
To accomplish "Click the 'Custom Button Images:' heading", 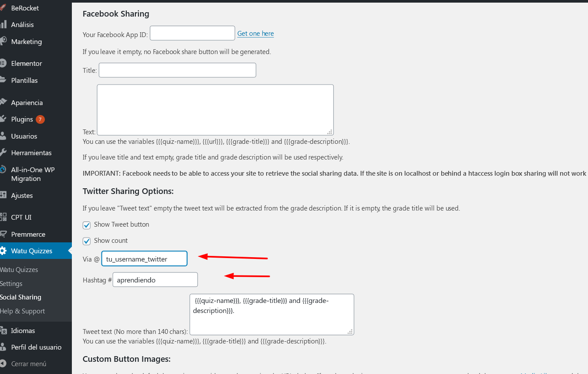I will click(x=126, y=359).
